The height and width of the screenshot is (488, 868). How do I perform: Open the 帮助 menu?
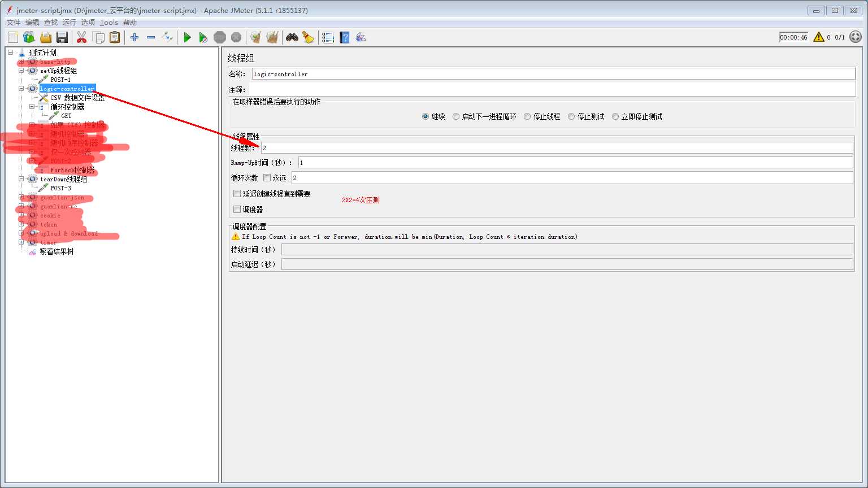tap(130, 23)
